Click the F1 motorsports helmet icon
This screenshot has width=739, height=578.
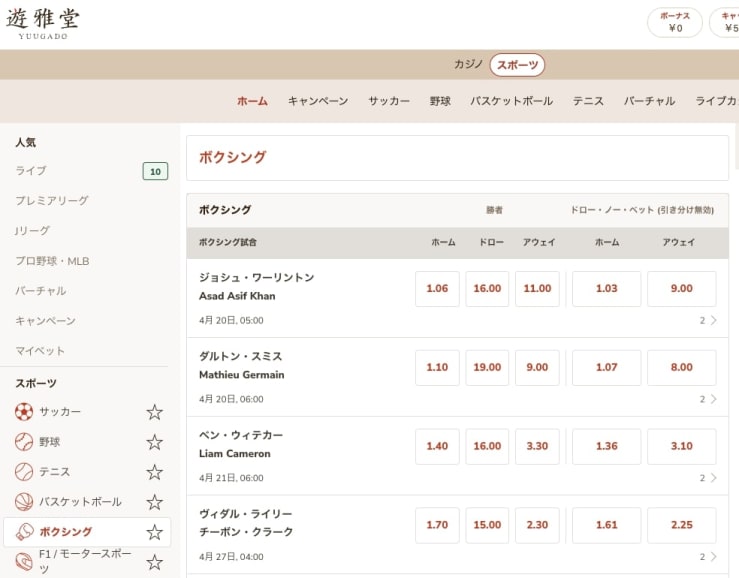(x=24, y=561)
